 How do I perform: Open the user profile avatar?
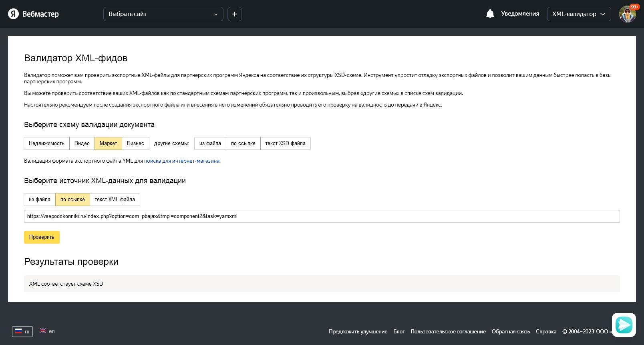627,14
